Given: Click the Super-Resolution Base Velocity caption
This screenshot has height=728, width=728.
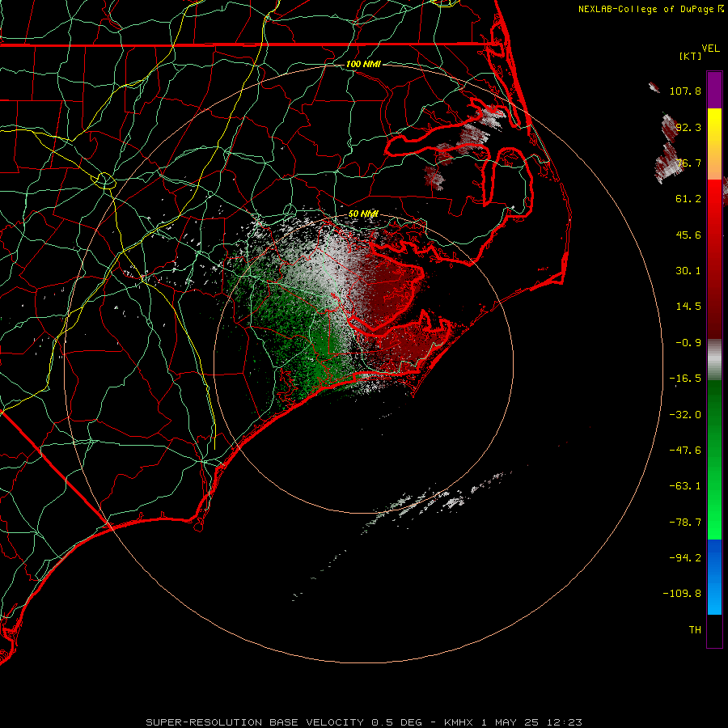Looking at the screenshot, I should tap(363, 722).
